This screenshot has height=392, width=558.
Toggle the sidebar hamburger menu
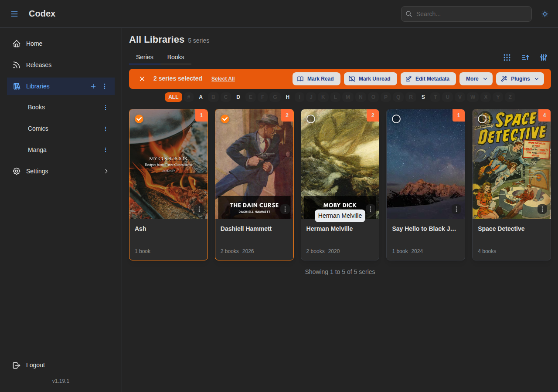14,14
